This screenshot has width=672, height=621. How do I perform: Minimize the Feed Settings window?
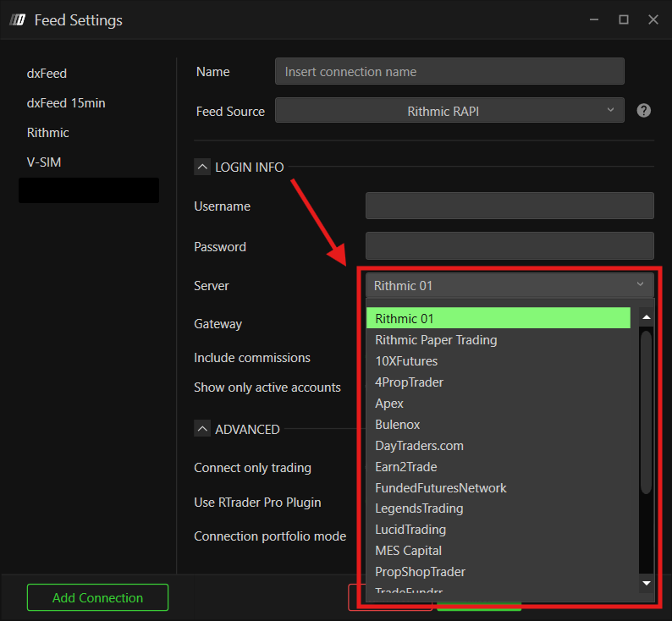(593, 19)
